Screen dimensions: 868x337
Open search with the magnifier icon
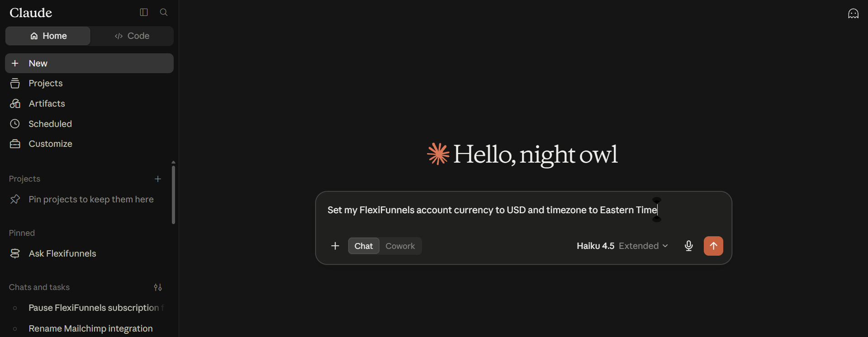click(164, 12)
